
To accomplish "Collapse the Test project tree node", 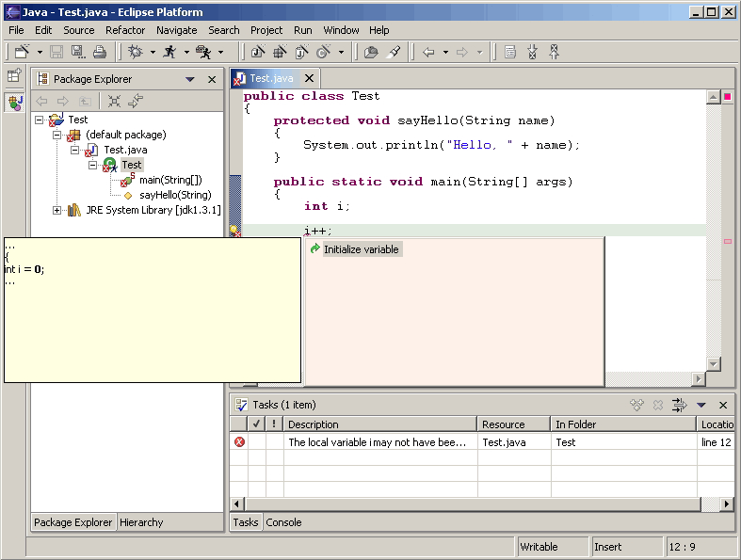I will click(x=39, y=120).
